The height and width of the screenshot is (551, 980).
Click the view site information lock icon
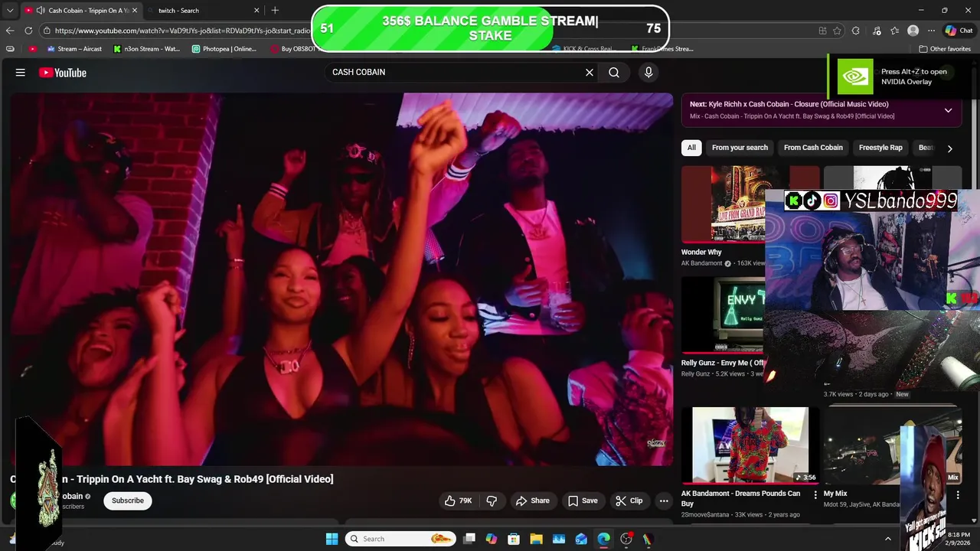click(x=47, y=31)
